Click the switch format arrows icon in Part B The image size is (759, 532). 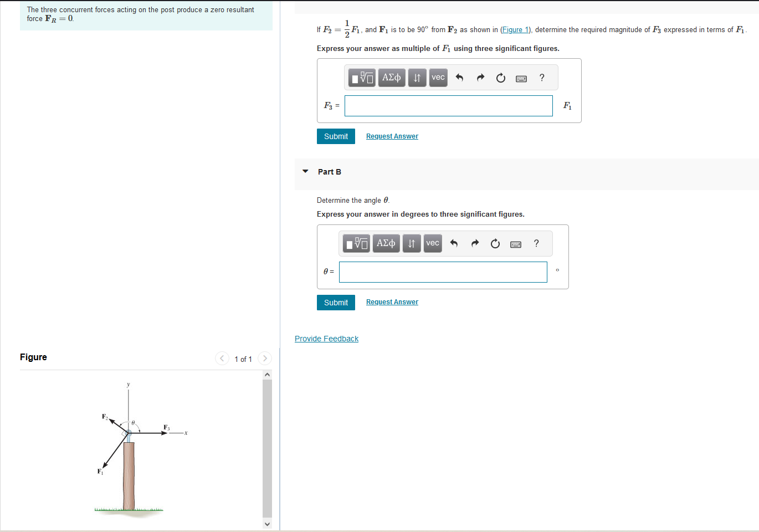pos(412,243)
